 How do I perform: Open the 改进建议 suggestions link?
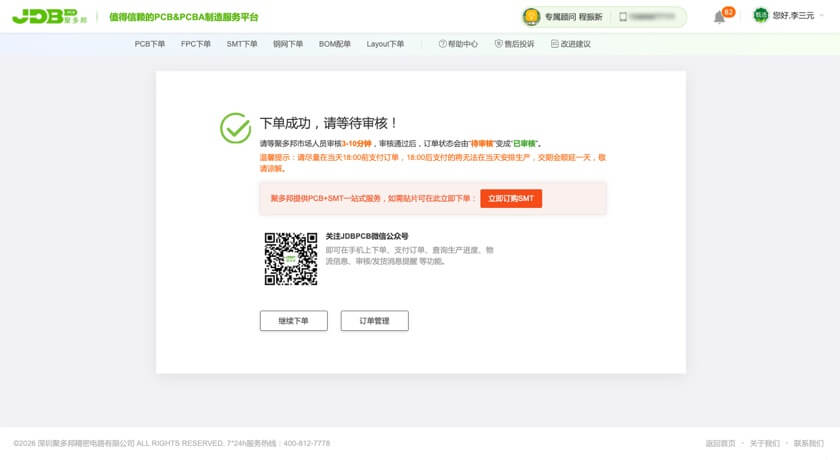(571, 44)
